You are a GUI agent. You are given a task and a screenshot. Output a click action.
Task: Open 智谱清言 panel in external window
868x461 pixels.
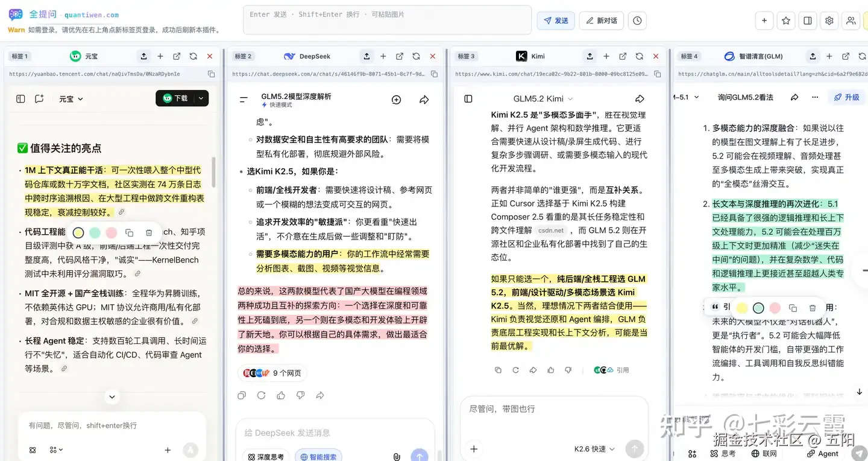[x=846, y=56]
